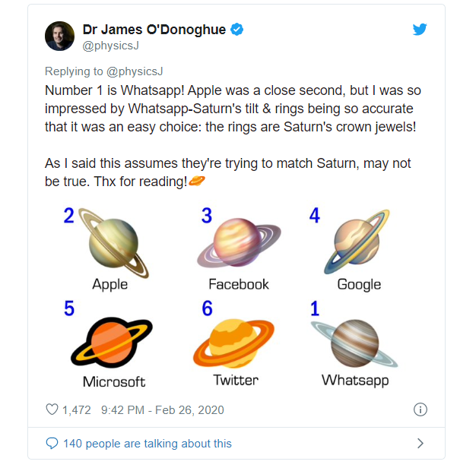476x471 pixels.
Task: Click the ringed planet emoji in tweet text
Action: (x=197, y=182)
